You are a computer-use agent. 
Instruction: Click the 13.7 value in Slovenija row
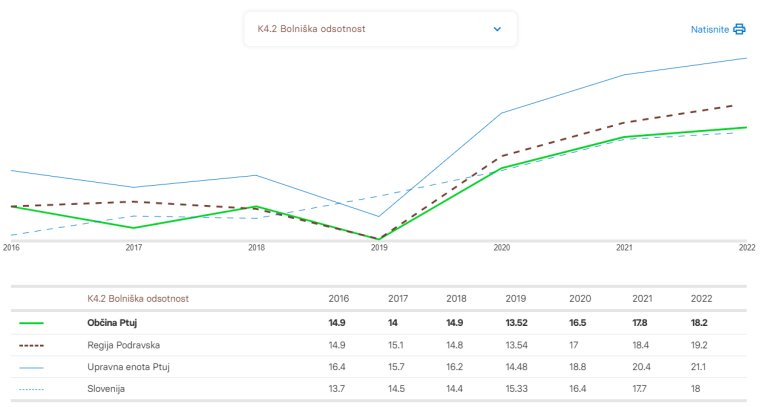pos(339,389)
